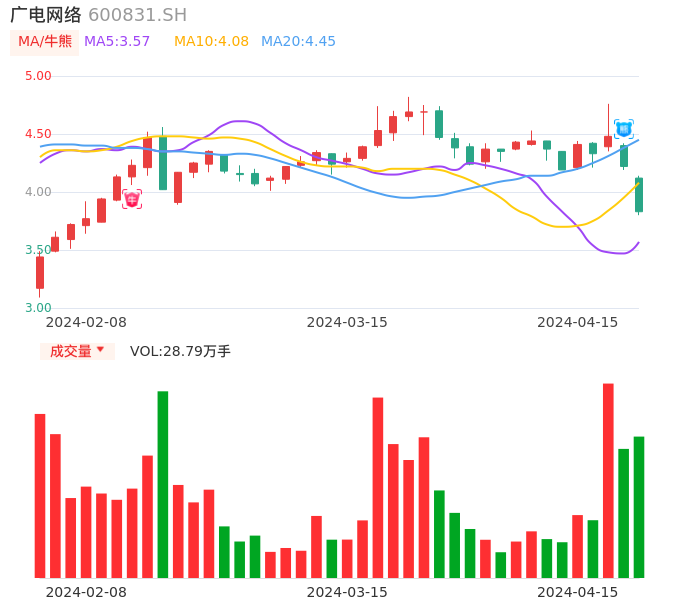686x606 pixels.
Task: Click the 3.00 price axis label
Action: [38, 308]
